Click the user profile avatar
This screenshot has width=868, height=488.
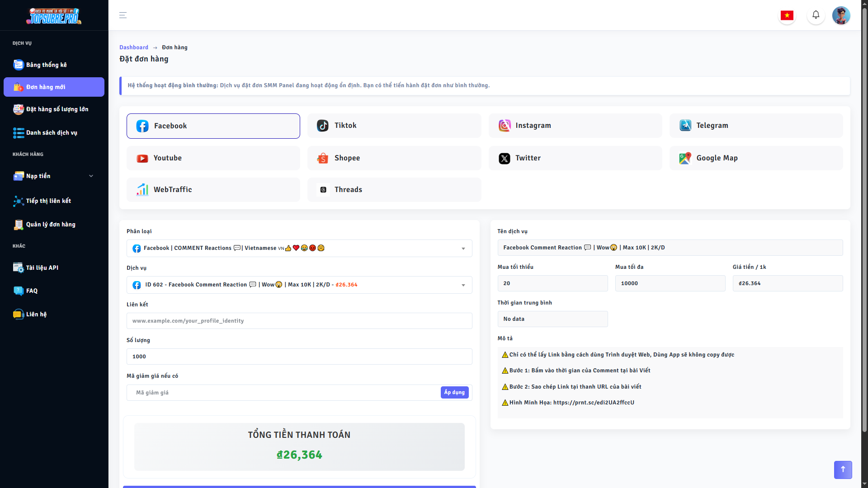841,15
